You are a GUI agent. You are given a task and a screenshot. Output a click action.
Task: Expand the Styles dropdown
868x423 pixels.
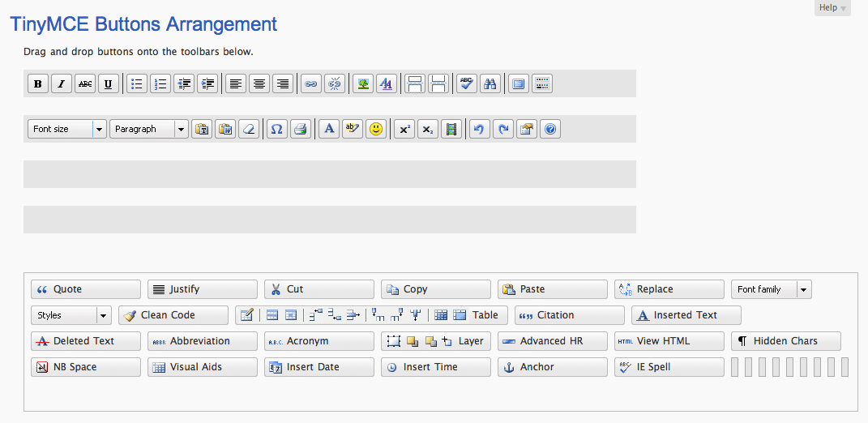71,315
